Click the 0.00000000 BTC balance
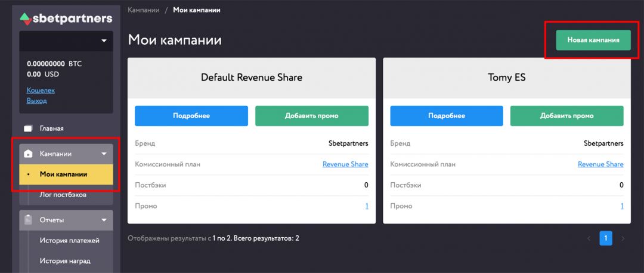This screenshot has height=273, width=644. 54,64
